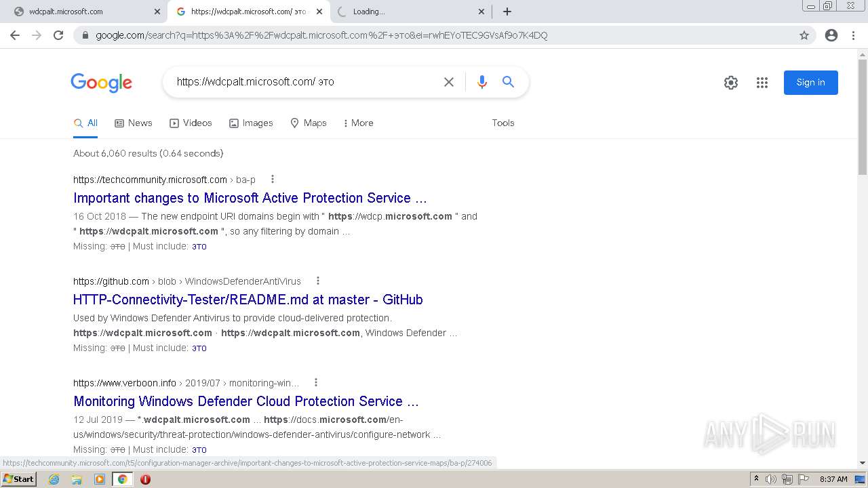Viewport: 868px width, 488px height.
Task: Open the search Tools options
Action: pos(503,123)
